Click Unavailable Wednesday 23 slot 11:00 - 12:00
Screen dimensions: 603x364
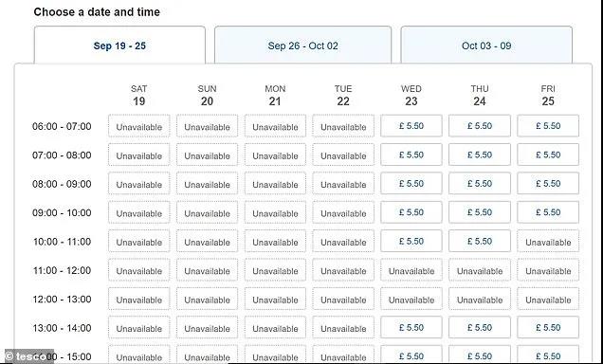point(411,270)
